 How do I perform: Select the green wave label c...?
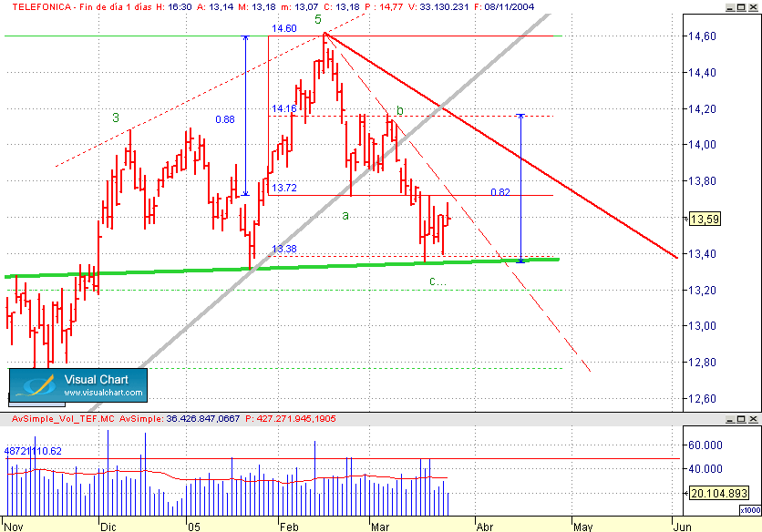click(x=438, y=281)
